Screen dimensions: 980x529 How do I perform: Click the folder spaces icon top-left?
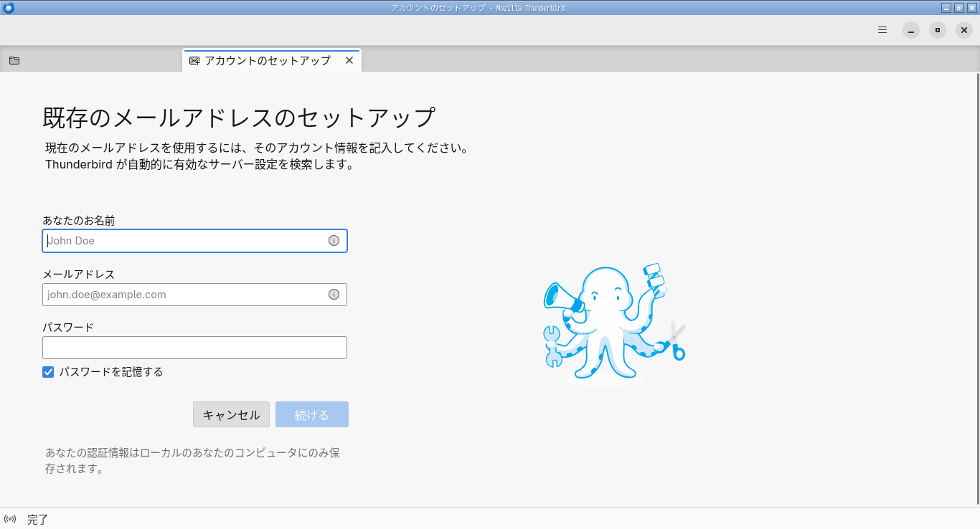(14, 61)
